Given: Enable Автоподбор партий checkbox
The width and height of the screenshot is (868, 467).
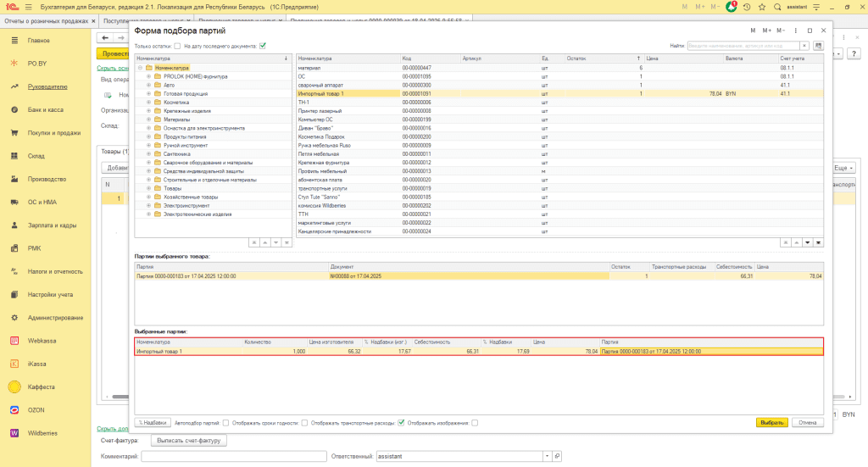Looking at the screenshot, I should pos(225,423).
